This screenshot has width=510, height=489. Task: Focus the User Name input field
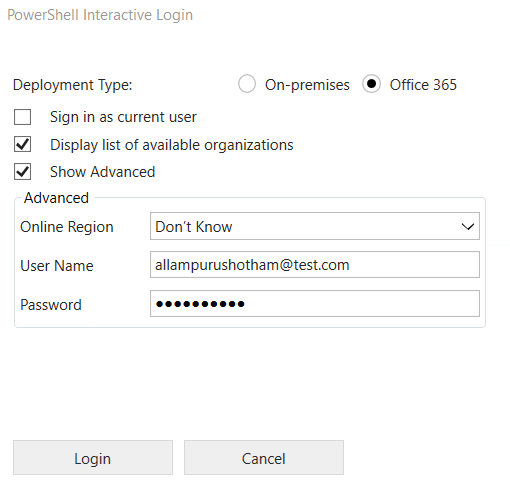[315, 265]
